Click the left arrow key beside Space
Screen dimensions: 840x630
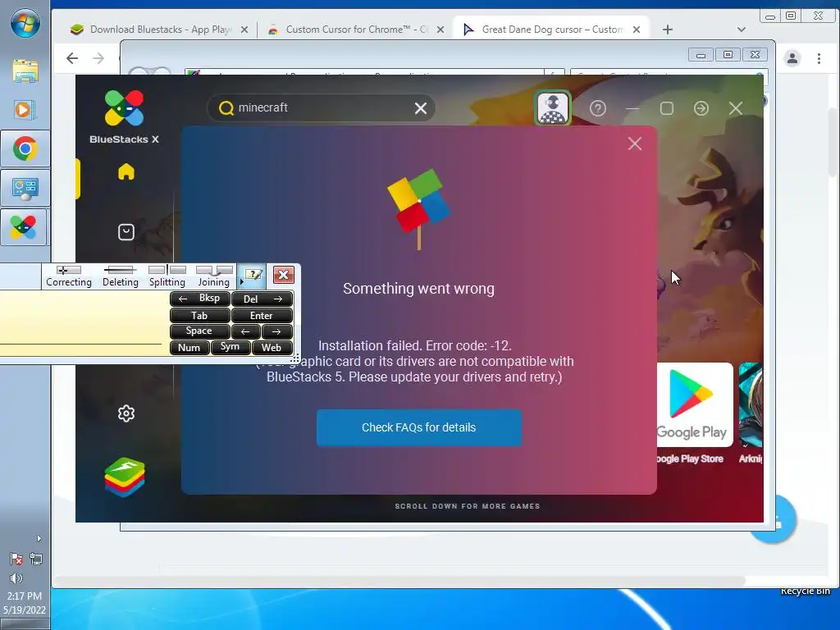click(246, 331)
